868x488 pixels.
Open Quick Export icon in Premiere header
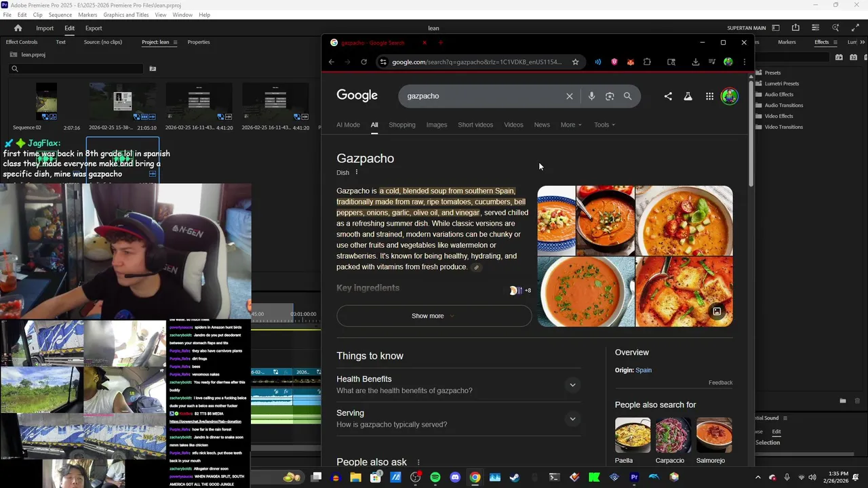pos(795,28)
